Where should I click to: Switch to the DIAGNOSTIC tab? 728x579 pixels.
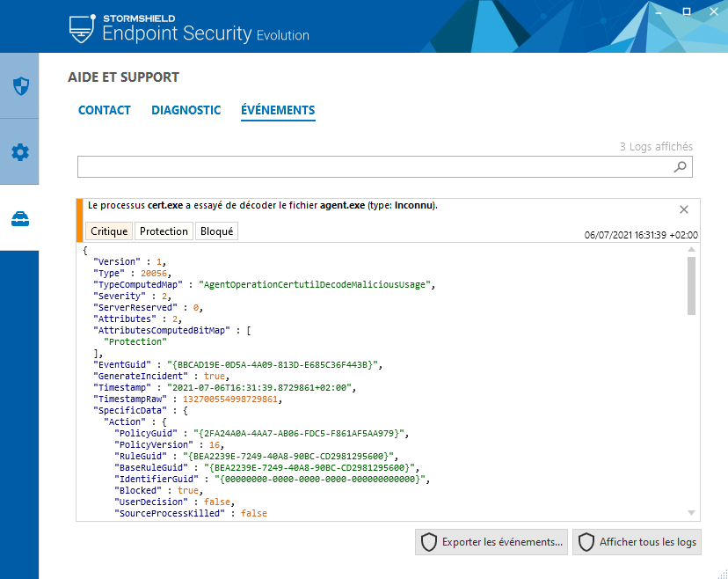pos(186,110)
